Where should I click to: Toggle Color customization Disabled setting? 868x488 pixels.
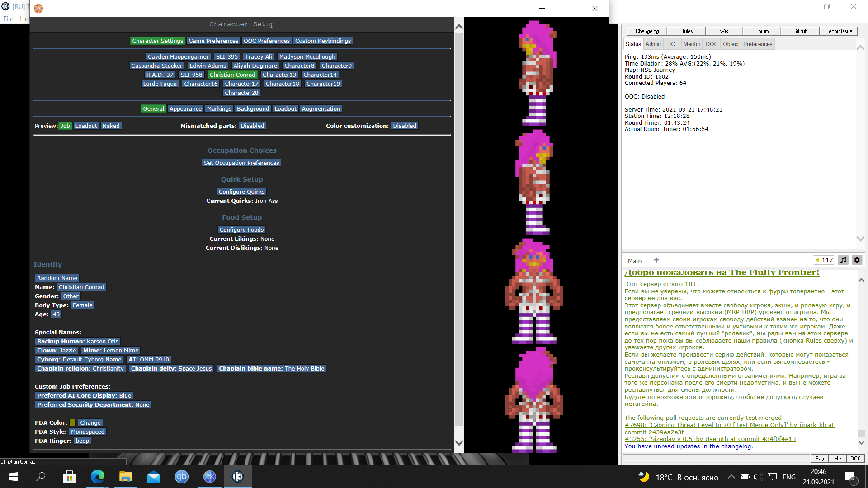tap(404, 126)
